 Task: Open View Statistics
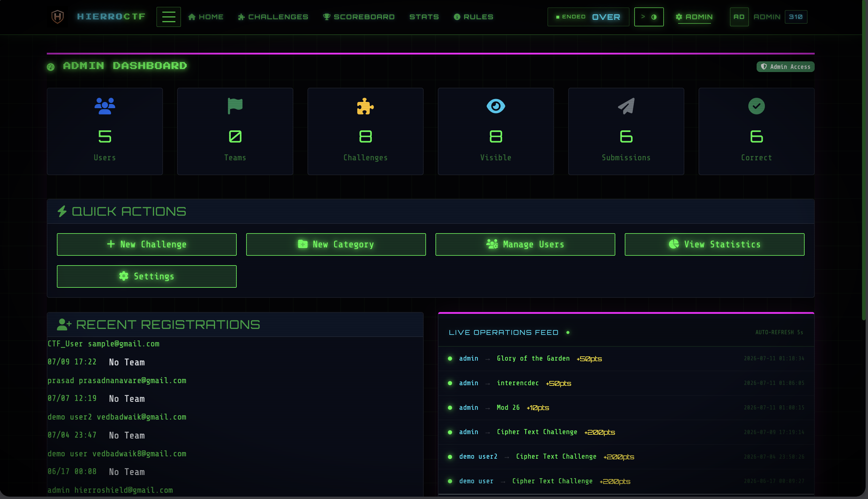[714, 244]
